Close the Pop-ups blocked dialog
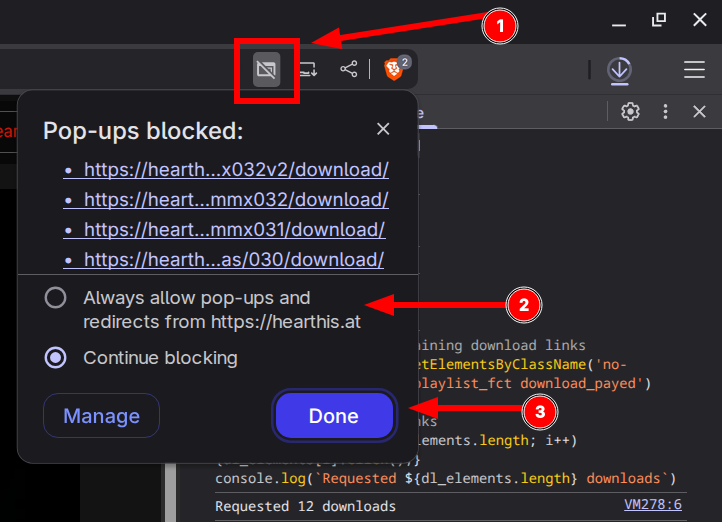722x522 pixels. point(383,129)
